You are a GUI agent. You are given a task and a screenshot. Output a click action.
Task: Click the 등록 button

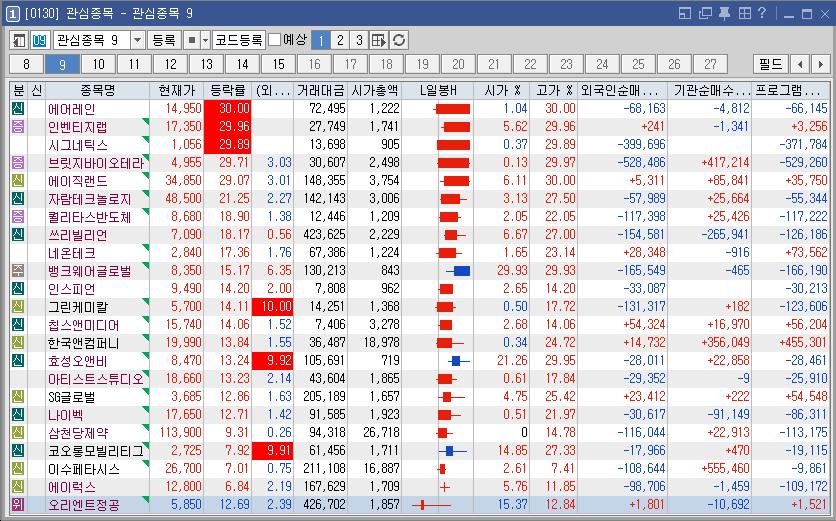164,40
